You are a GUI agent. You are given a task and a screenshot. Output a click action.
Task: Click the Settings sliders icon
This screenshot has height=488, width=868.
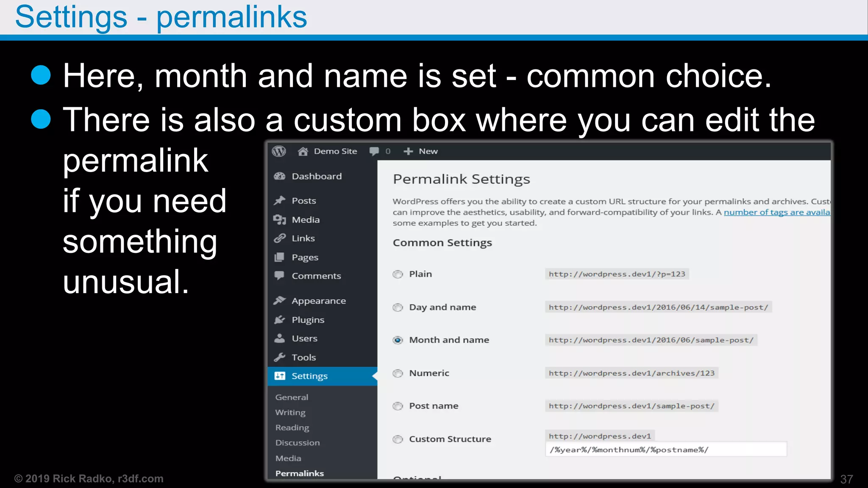click(x=280, y=376)
